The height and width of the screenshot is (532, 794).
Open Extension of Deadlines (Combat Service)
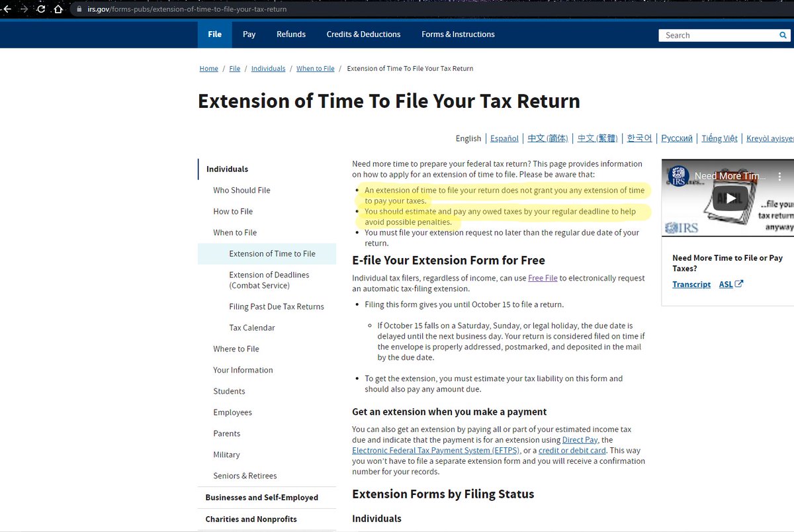click(269, 280)
